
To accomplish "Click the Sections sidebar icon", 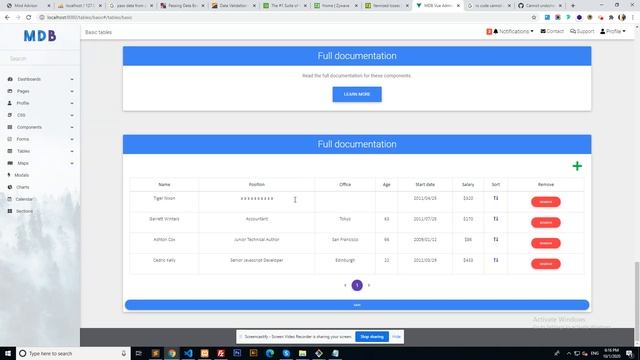I will [x=10, y=211].
